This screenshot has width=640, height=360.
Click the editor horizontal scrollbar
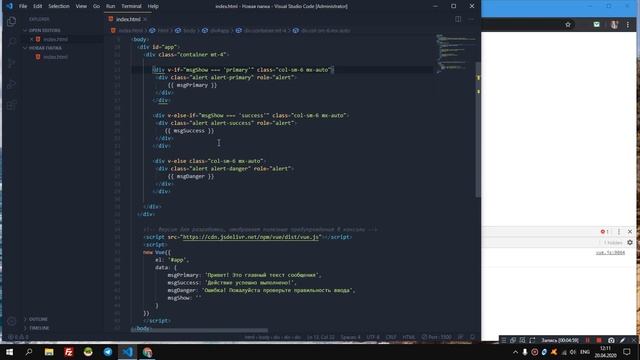coord(199,330)
